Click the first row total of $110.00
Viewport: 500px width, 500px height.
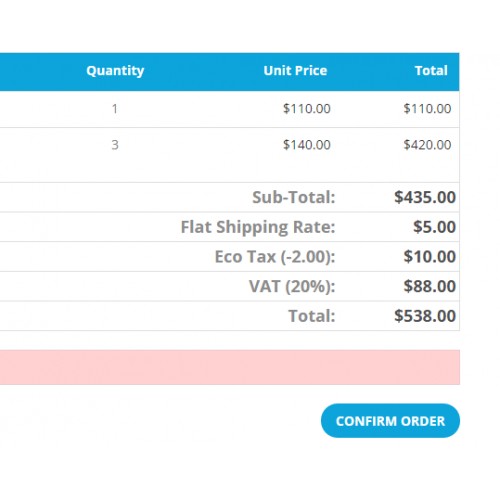(427, 109)
